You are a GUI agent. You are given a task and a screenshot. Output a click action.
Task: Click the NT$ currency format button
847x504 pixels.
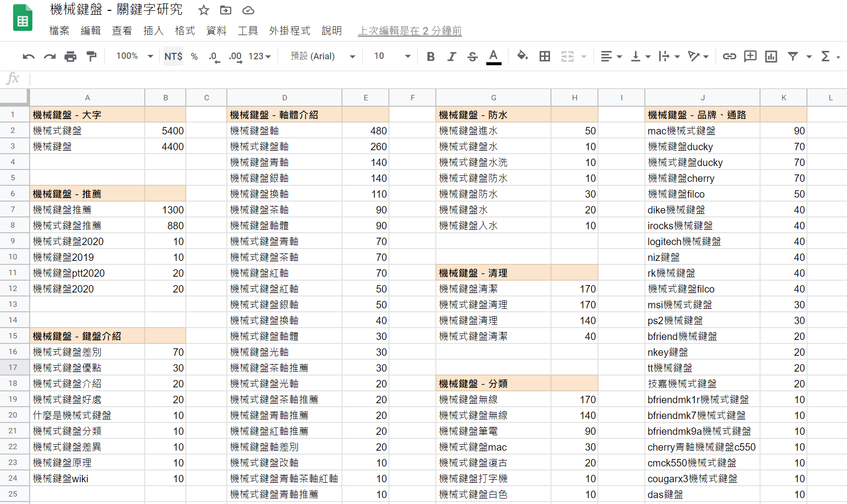173,56
